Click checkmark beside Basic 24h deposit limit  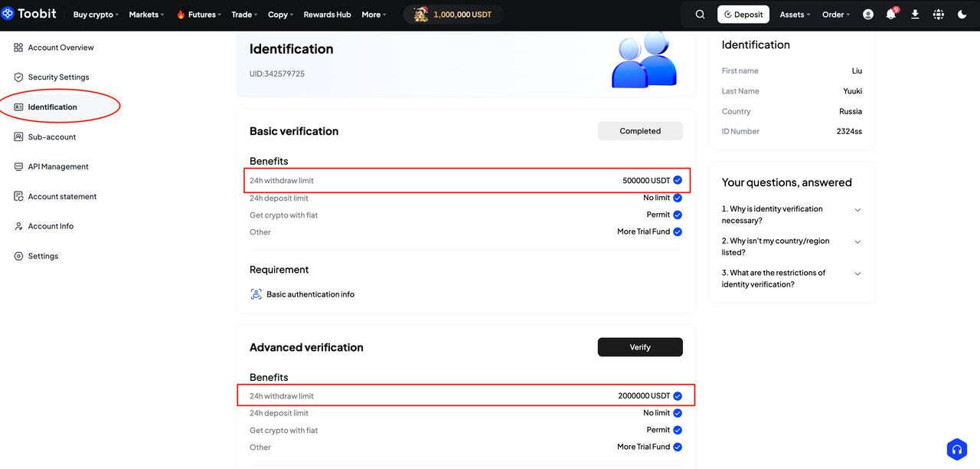point(678,198)
